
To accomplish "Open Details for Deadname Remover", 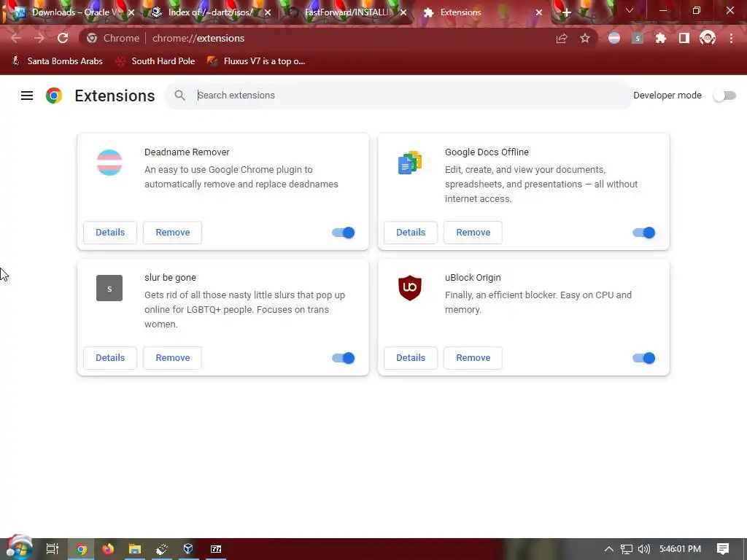I will click(x=110, y=233).
